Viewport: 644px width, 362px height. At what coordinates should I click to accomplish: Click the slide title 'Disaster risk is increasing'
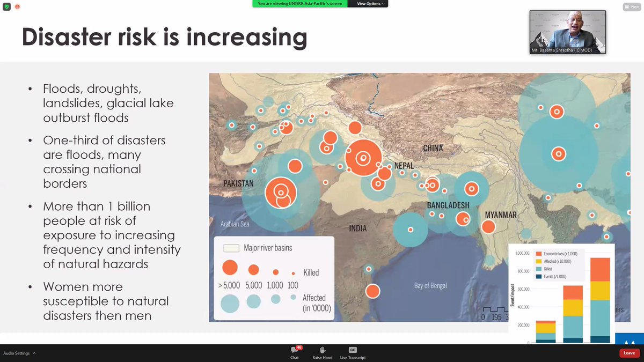(x=164, y=37)
